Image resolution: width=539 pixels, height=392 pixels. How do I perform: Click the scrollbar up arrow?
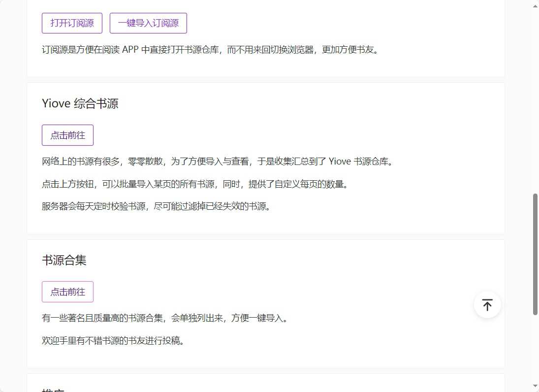click(x=535, y=5)
